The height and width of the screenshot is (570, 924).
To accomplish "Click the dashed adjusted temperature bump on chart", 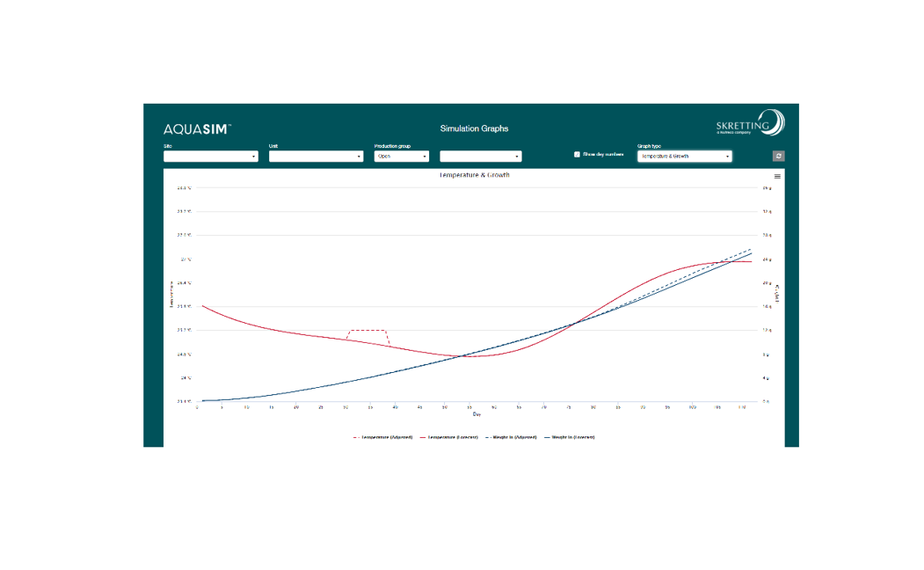I will tap(368, 331).
